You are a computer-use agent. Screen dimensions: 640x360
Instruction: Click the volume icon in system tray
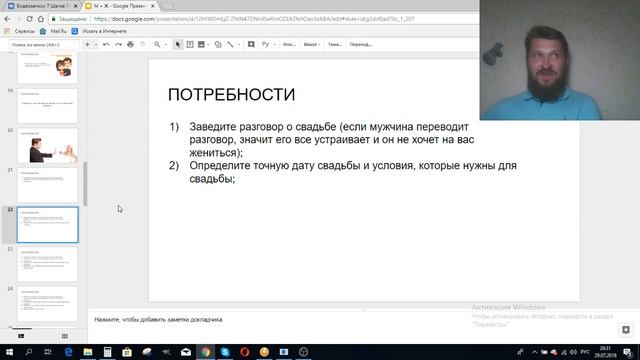tap(573, 352)
